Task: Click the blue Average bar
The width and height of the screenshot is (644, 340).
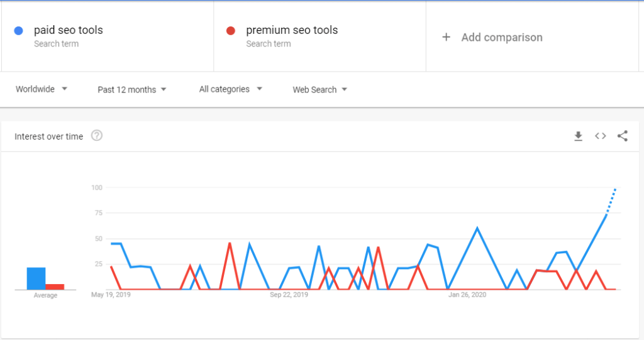Action: click(x=36, y=279)
